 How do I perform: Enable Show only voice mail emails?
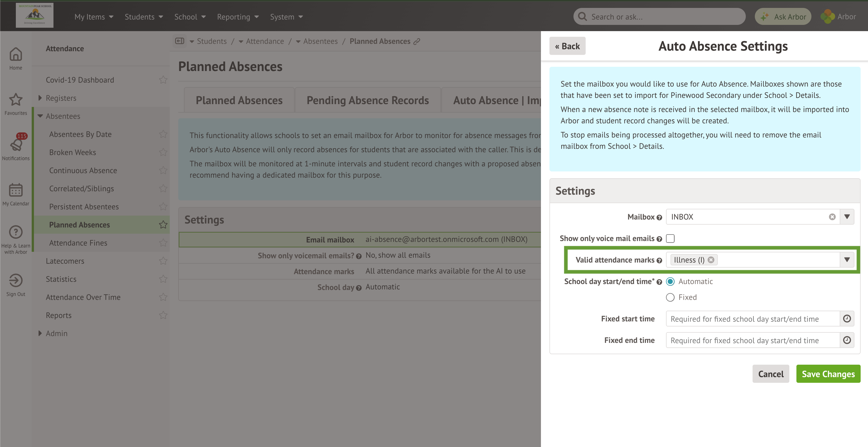pyautogui.click(x=670, y=238)
